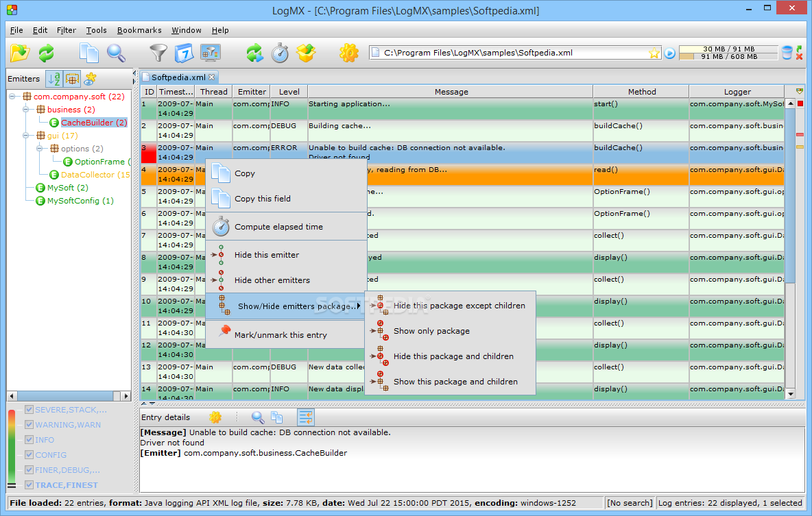The width and height of the screenshot is (812, 516).
Task: Close the Softpedia.xml tab
Action: click(211, 77)
